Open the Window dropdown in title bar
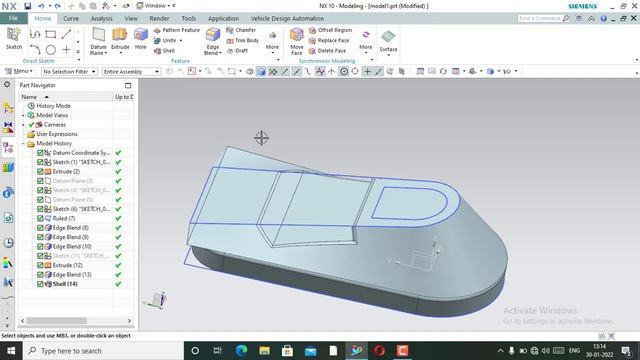640x360 pixels. tap(157, 6)
